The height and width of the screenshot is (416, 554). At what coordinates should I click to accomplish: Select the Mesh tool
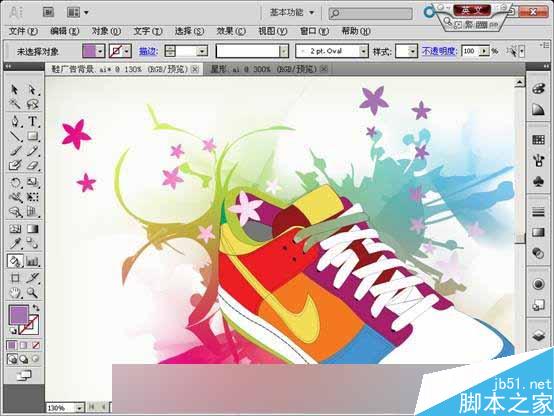click(x=15, y=229)
